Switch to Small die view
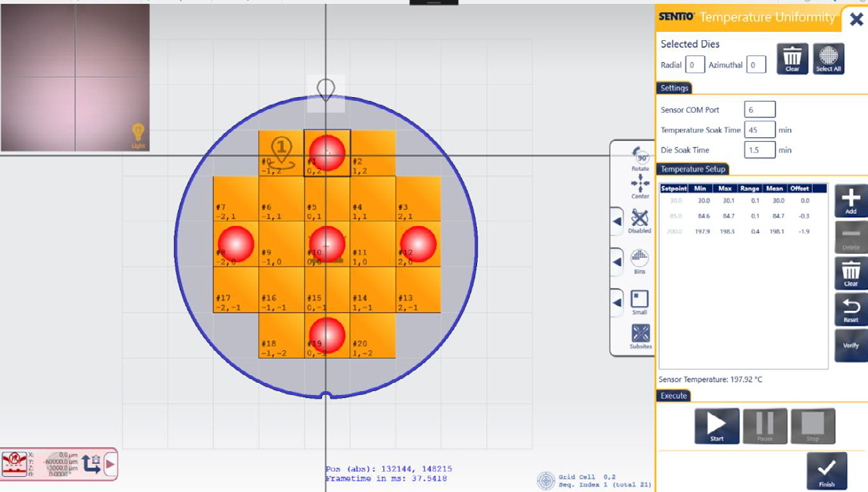Screen dimensions: 868x492 point(640,302)
